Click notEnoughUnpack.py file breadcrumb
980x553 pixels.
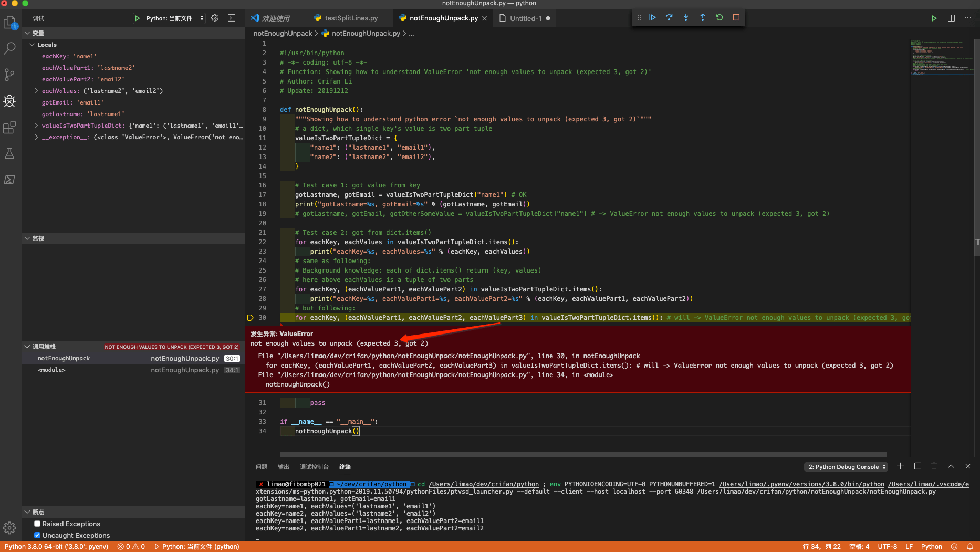click(x=366, y=34)
